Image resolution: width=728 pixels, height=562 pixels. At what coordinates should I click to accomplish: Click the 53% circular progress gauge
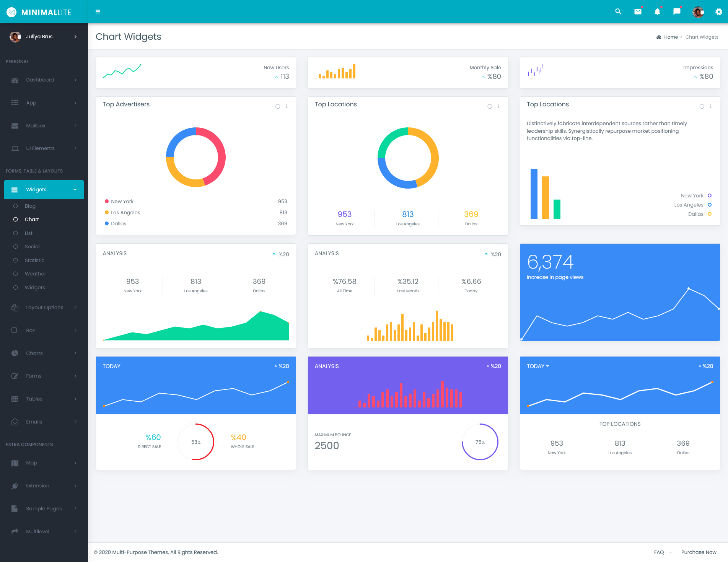pos(196,442)
